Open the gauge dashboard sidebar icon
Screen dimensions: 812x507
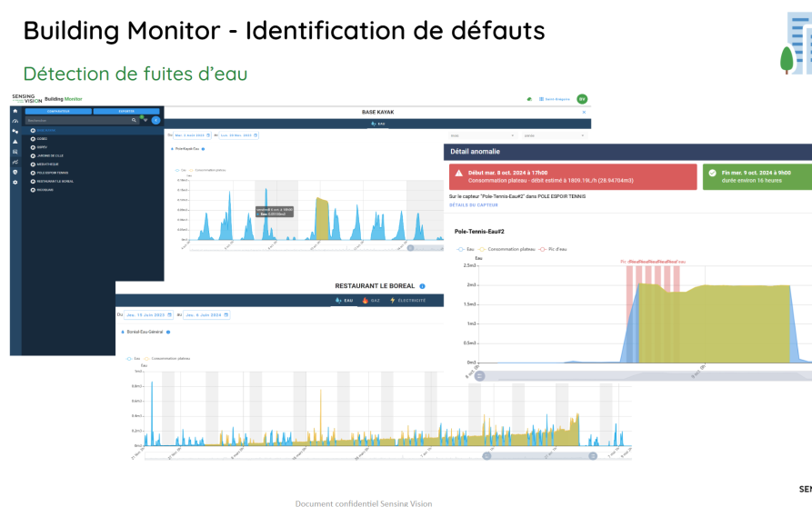(x=15, y=121)
